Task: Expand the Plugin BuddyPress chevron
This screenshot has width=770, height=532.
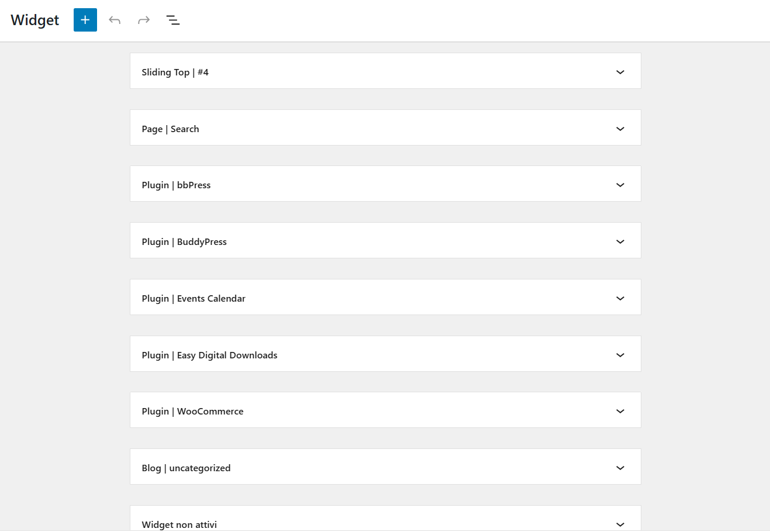Action: [620, 241]
